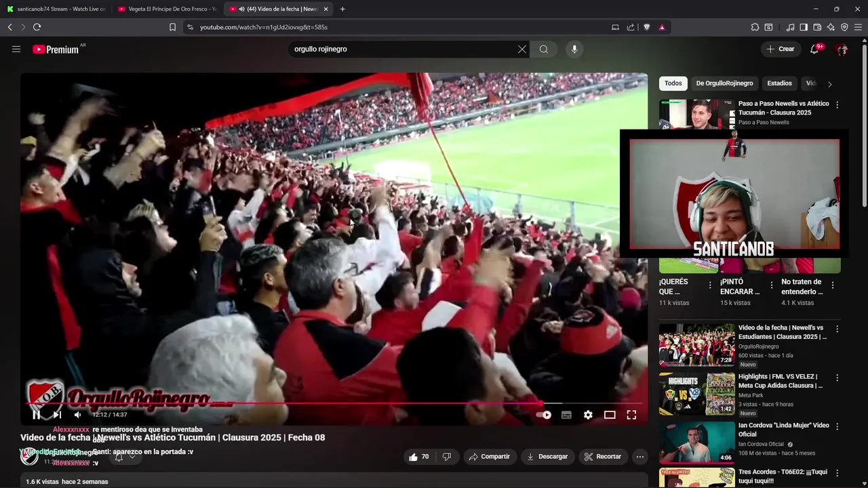Download the video via Descargar
Screen dimensions: 868x488
coord(547,457)
